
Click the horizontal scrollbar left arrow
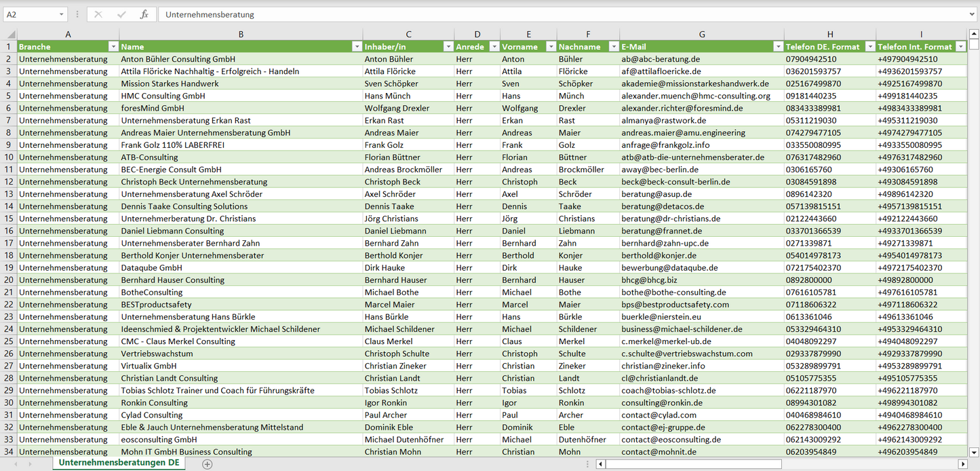pos(600,464)
